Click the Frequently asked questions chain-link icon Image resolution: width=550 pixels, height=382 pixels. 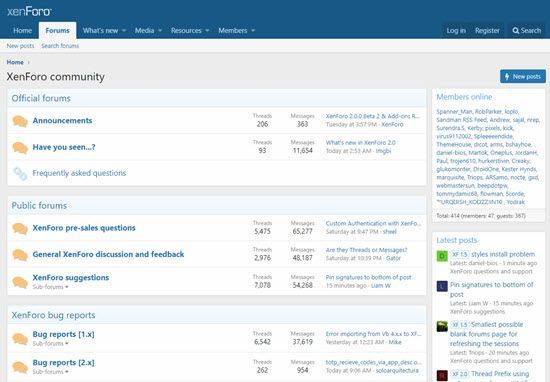pos(20,174)
